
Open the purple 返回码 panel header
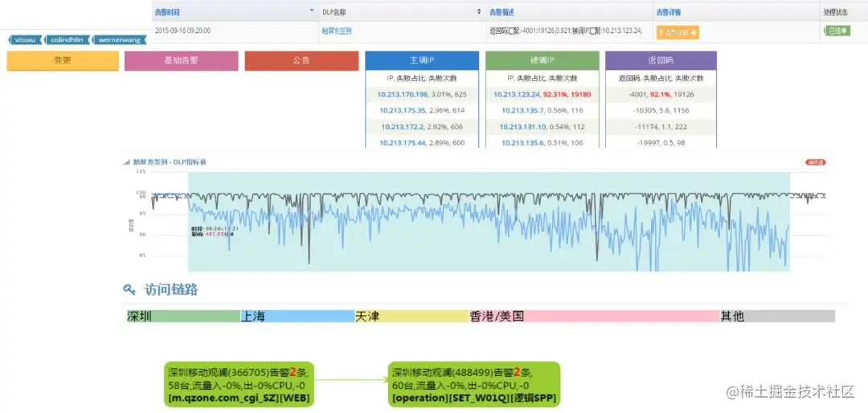pyautogui.click(x=661, y=61)
